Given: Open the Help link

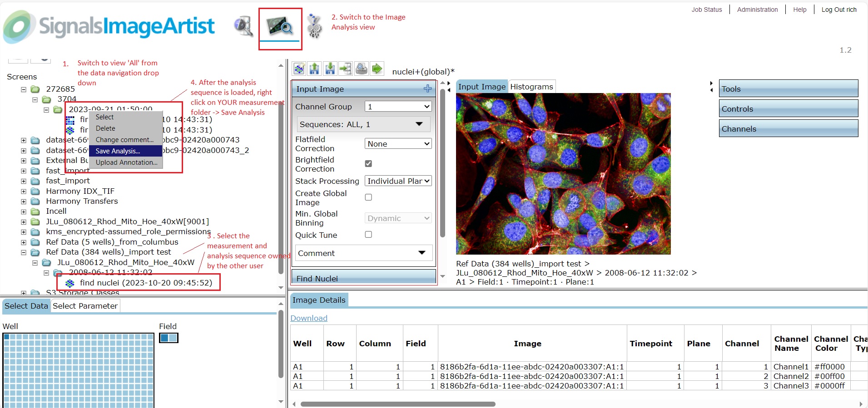Looking at the screenshot, I should coord(799,10).
